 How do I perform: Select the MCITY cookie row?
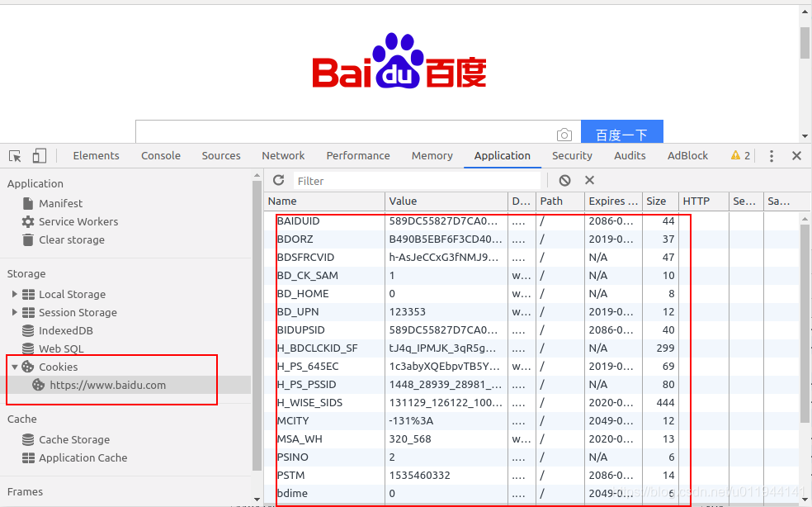(531, 420)
